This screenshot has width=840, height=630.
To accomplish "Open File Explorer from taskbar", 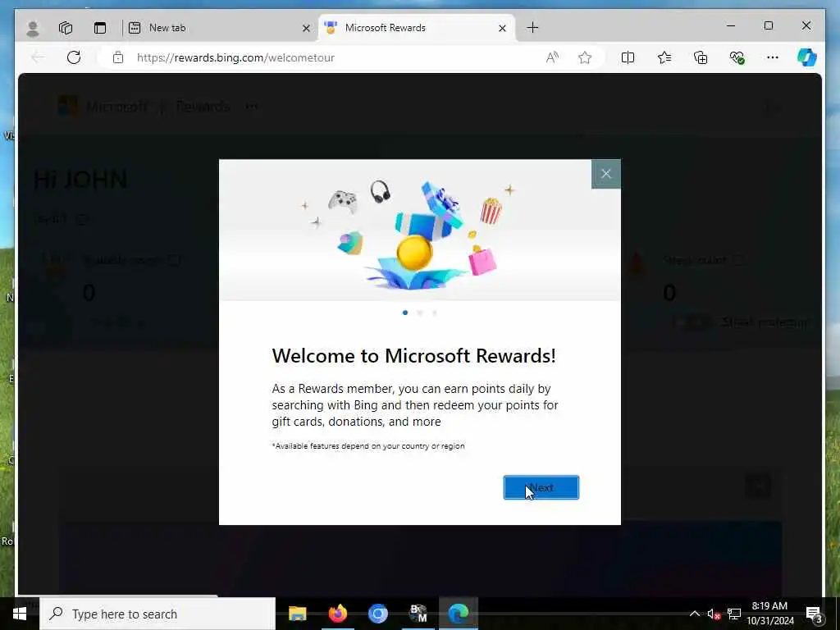I will (297, 614).
